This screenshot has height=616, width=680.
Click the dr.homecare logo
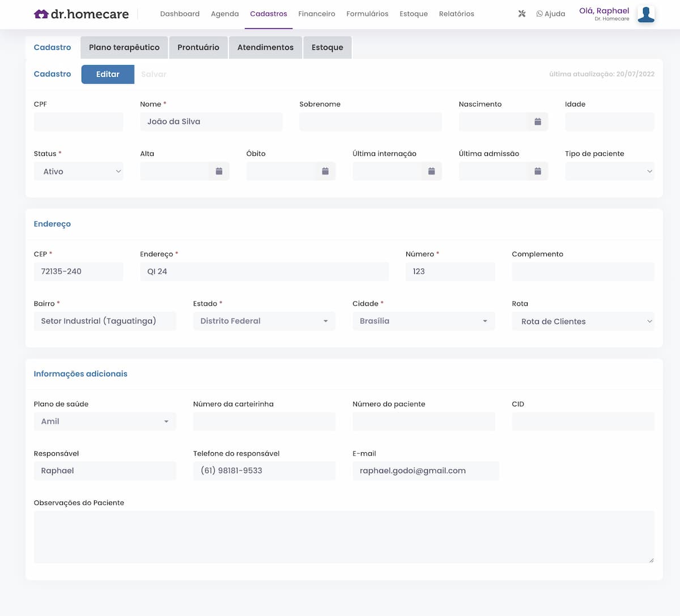click(81, 14)
